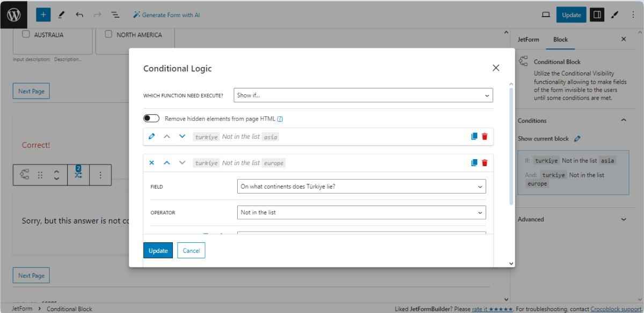Open the FIELD dropdown about Türkiye continents
The width and height of the screenshot is (644, 313).
pyautogui.click(x=362, y=186)
